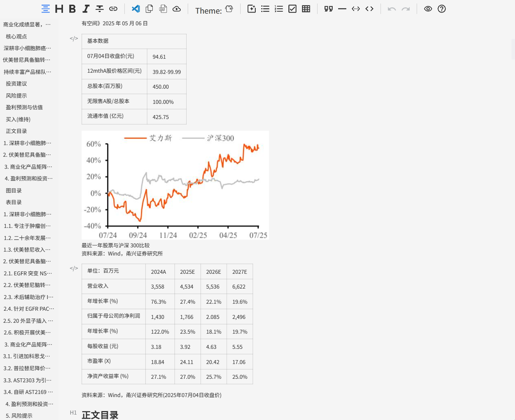Toggle the outline panel icon
This screenshot has height=420, width=515.
[x=45, y=9]
